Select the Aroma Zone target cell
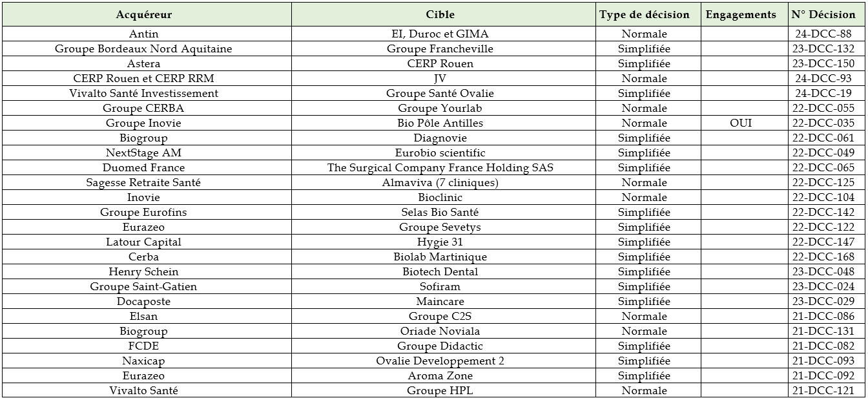Image resolution: width=868 pixels, height=400 pixels. pos(440,375)
